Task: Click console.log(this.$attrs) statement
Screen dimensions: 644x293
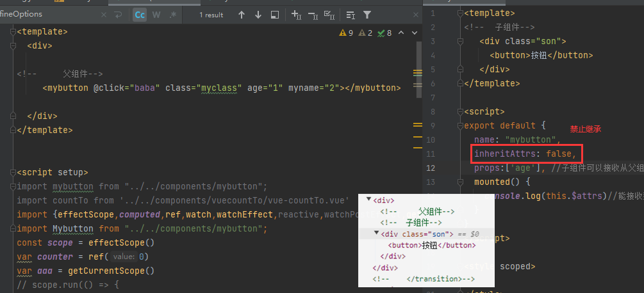Action: click(545, 196)
